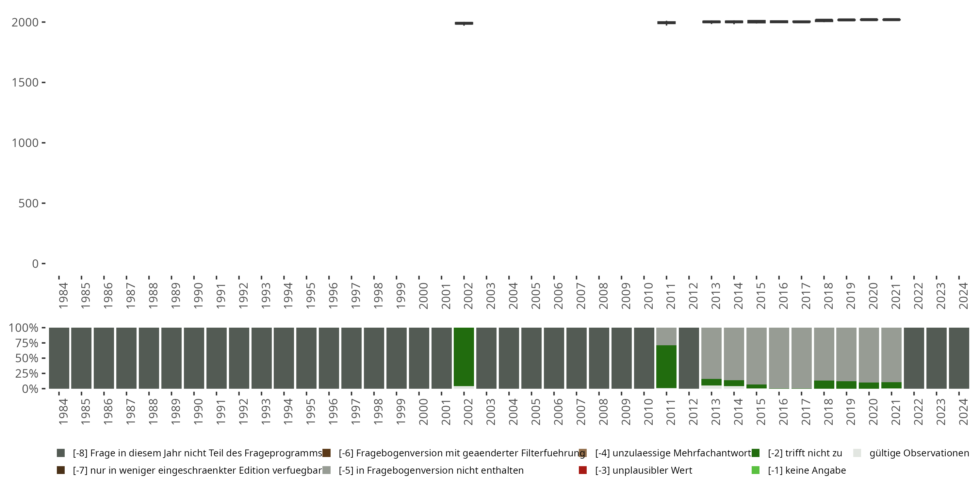Click the green 2002 stacked bar

tap(464, 357)
